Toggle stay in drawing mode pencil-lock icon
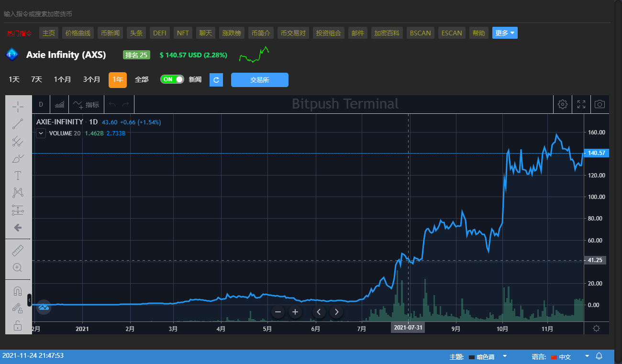This screenshot has height=364, width=622. (x=18, y=308)
